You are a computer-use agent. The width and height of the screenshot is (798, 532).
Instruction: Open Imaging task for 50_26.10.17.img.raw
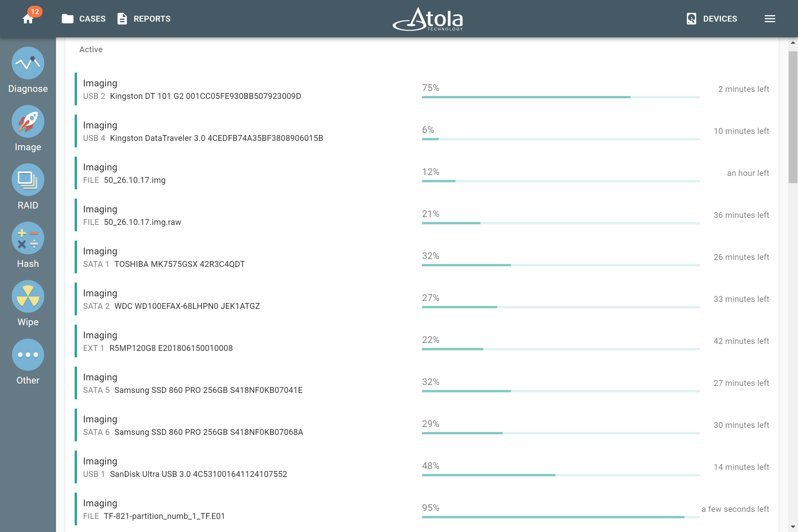click(x=422, y=215)
